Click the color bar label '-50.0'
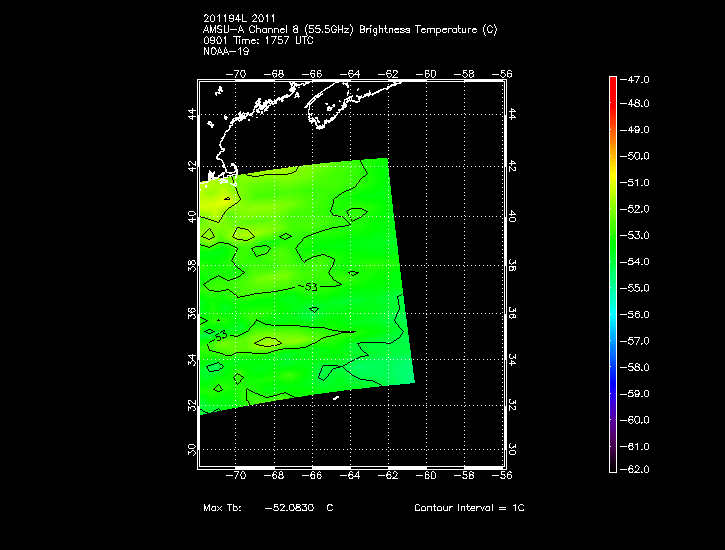 coord(634,156)
